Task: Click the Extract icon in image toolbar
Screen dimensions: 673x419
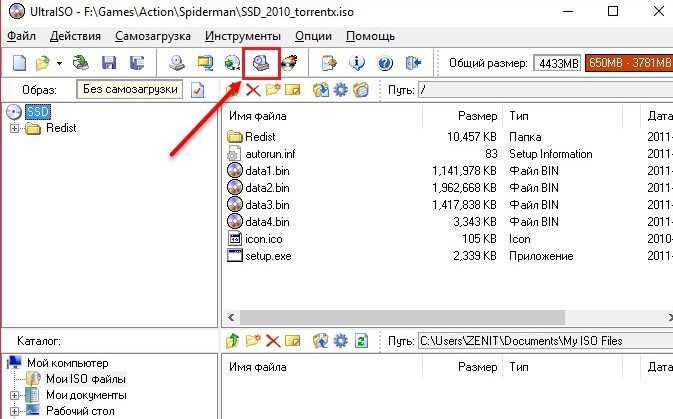Action: tap(321, 90)
